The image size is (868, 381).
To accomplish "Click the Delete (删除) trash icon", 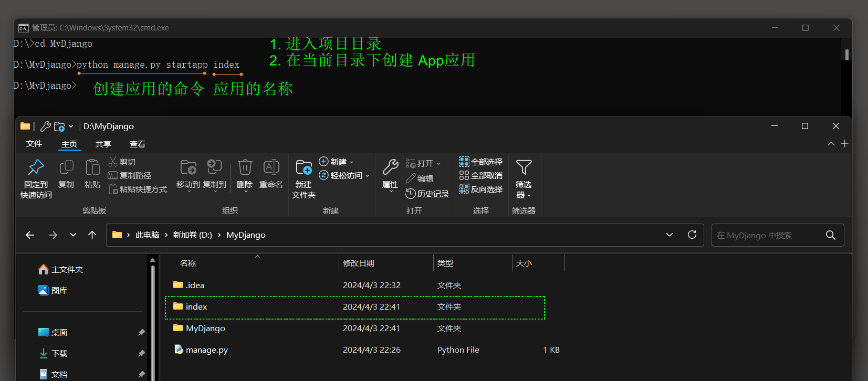I will tap(245, 167).
